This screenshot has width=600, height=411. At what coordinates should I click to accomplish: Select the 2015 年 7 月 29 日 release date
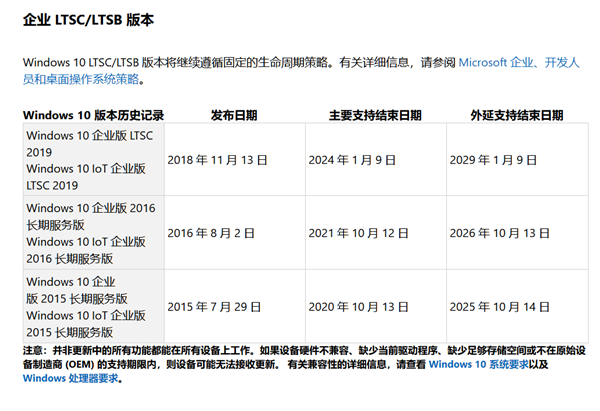[x=215, y=306]
